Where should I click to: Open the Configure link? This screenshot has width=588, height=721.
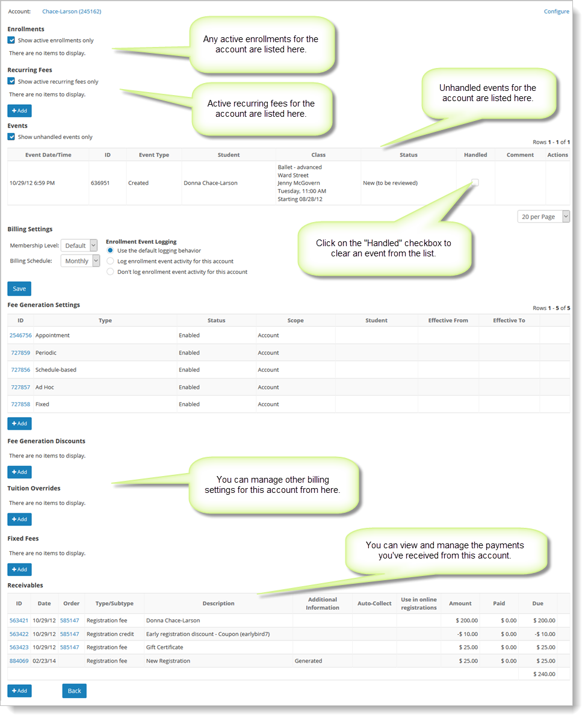coord(556,11)
